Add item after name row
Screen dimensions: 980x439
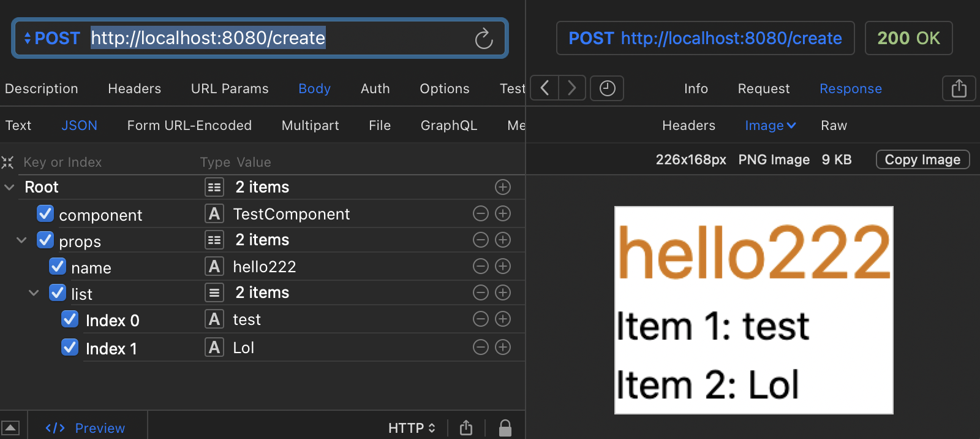(x=503, y=266)
